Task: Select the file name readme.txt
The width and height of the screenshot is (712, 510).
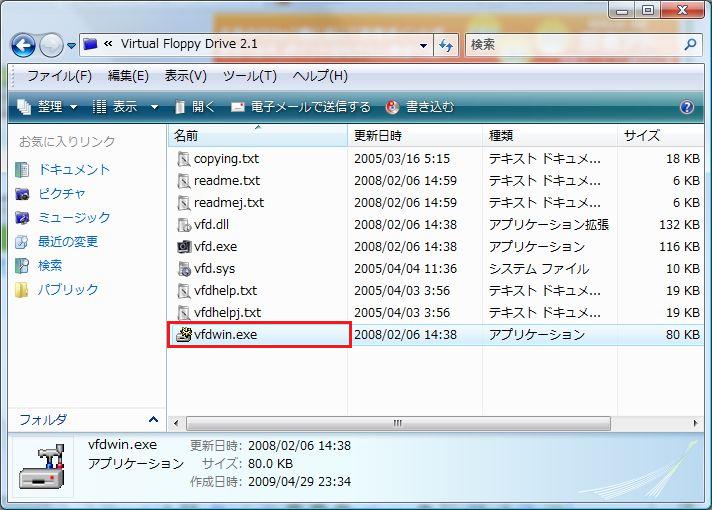Action: [227, 181]
